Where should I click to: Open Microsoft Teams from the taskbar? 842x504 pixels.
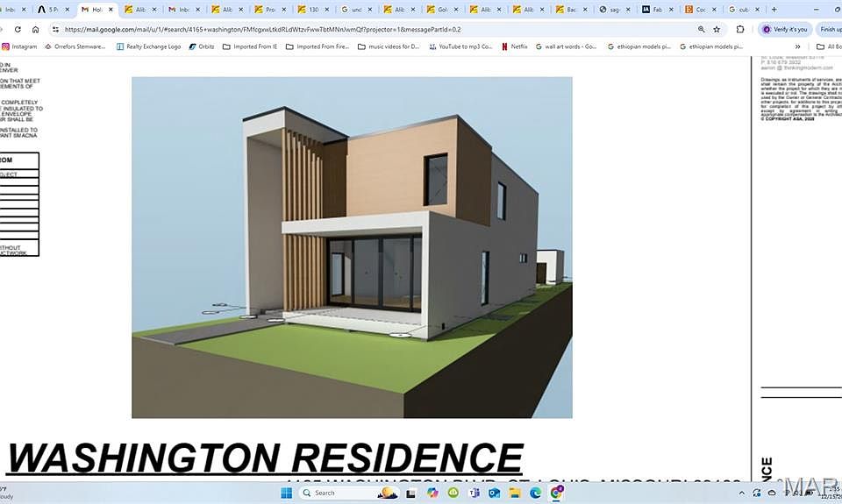[475, 493]
